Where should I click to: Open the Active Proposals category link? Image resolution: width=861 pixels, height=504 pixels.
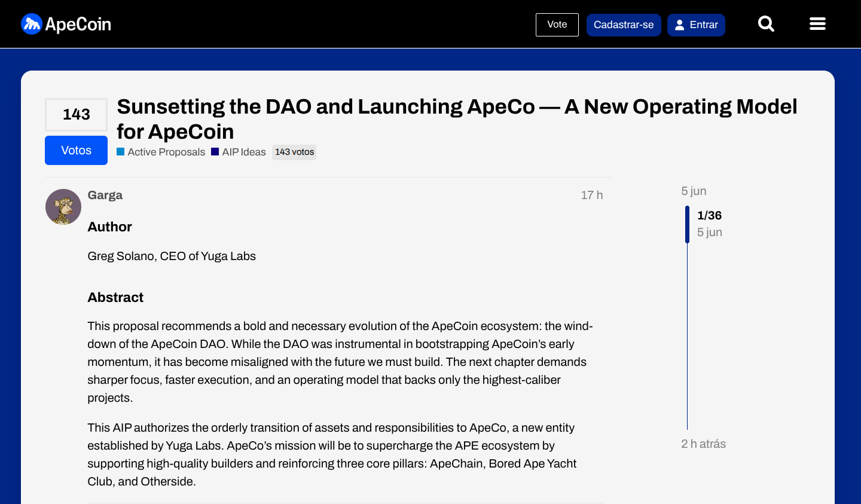pyautogui.click(x=161, y=152)
